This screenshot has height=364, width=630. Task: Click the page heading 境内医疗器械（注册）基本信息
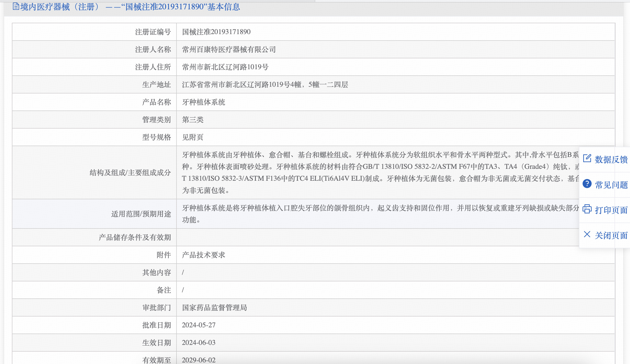[130, 7]
